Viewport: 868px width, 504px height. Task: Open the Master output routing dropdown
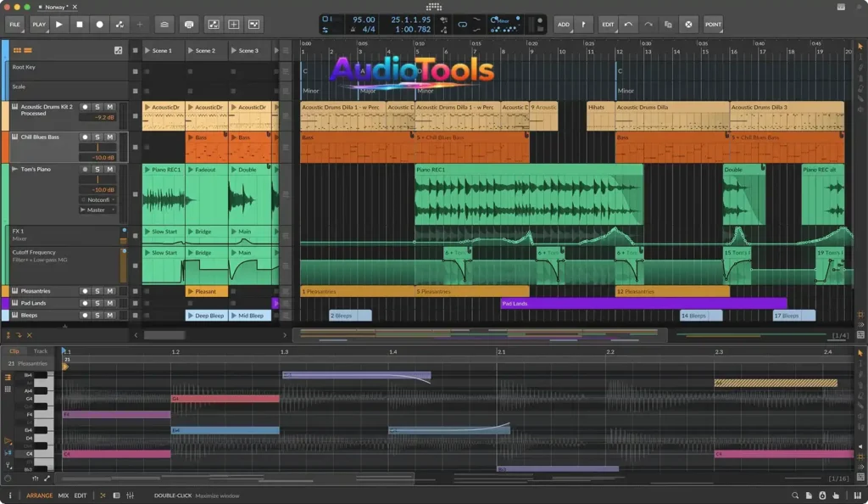pos(99,210)
